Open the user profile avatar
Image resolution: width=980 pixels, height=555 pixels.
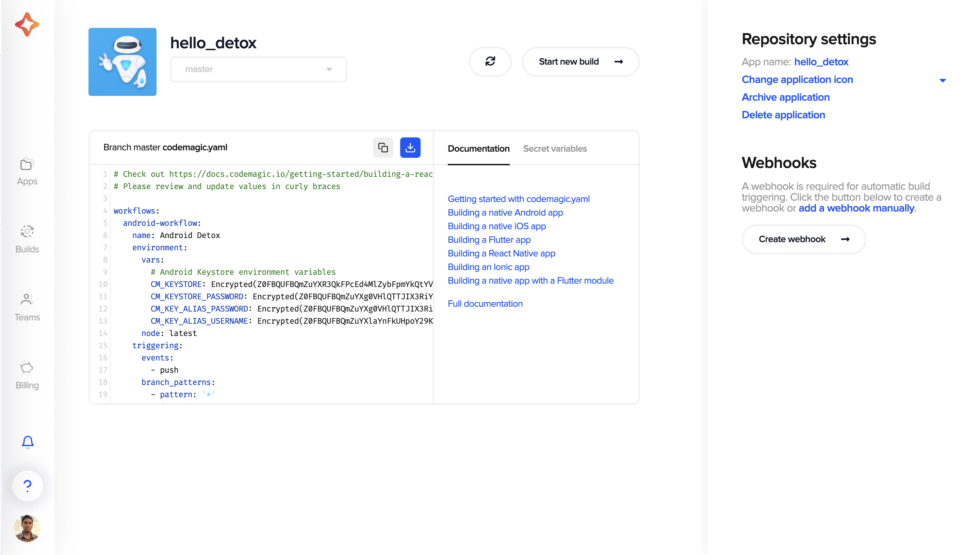click(27, 528)
